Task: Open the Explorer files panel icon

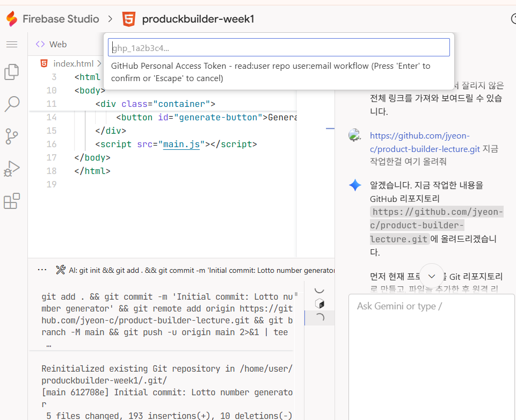Action: (12, 72)
